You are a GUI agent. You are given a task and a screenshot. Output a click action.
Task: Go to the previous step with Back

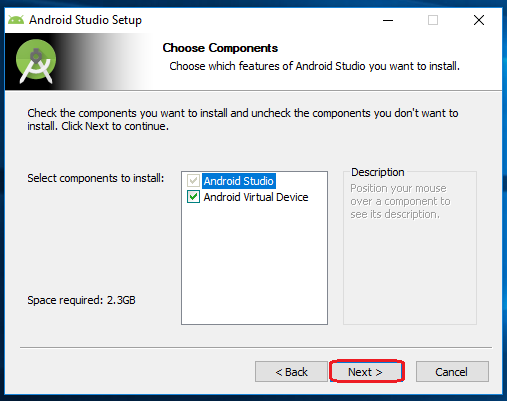(291, 372)
